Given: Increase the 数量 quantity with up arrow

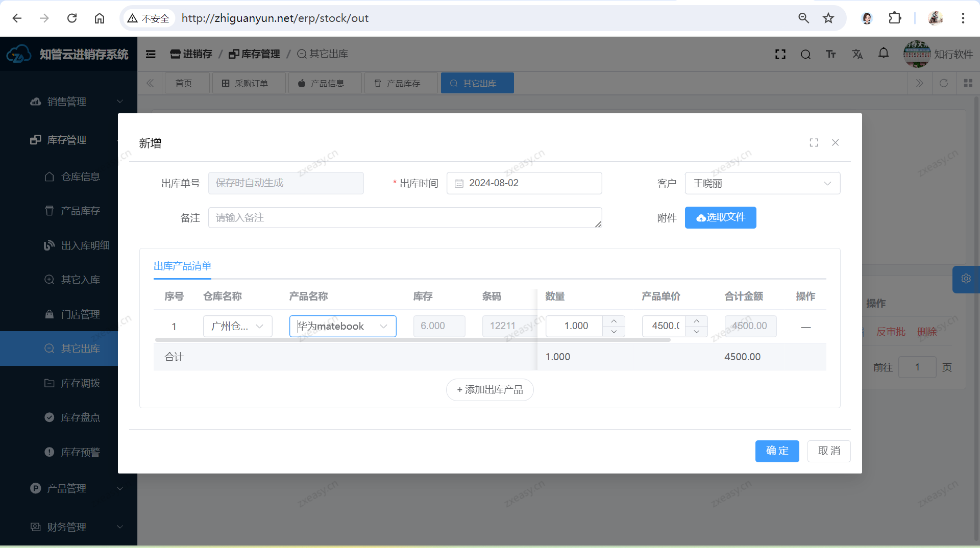Looking at the screenshot, I should [614, 321].
